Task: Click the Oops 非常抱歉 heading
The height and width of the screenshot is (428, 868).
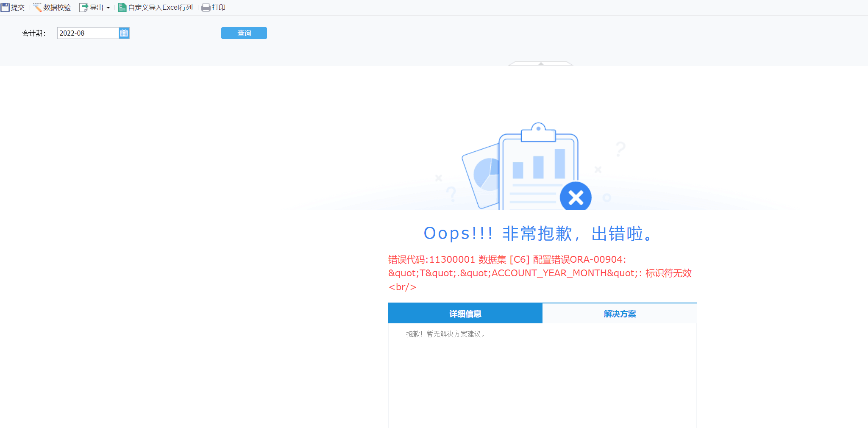Action: [539, 233]
